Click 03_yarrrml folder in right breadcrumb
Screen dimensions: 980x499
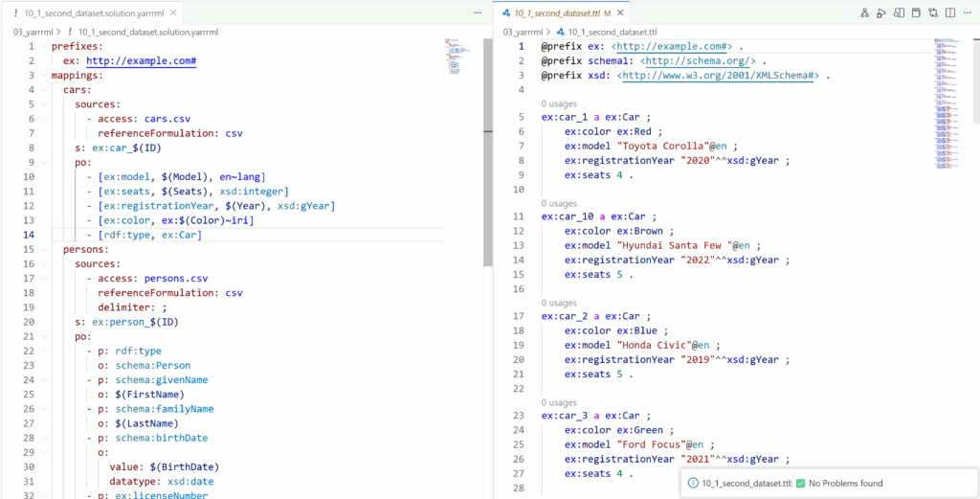[524, 32]
